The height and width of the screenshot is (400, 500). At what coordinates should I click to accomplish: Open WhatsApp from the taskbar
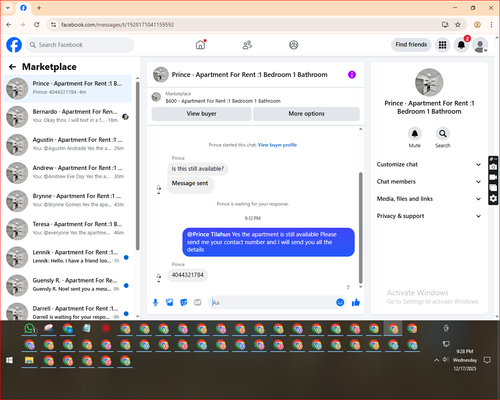coord(30,329)
